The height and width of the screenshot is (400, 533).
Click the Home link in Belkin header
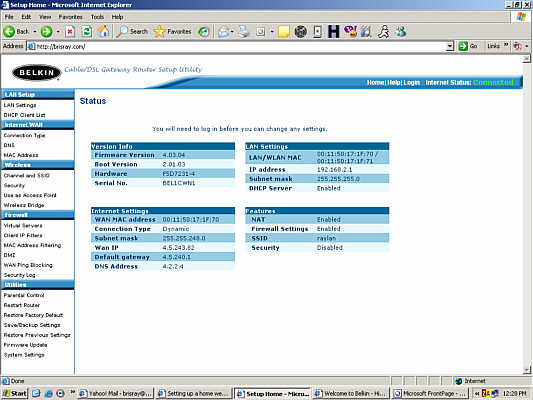pyautogui.click(x=375, y=83)
